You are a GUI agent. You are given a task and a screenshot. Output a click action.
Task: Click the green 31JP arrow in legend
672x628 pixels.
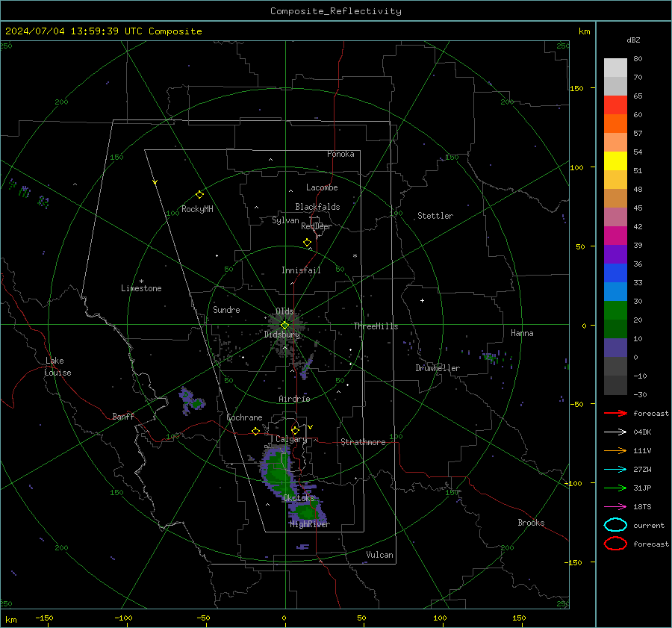pyautogui.click(x=615, y=488)
